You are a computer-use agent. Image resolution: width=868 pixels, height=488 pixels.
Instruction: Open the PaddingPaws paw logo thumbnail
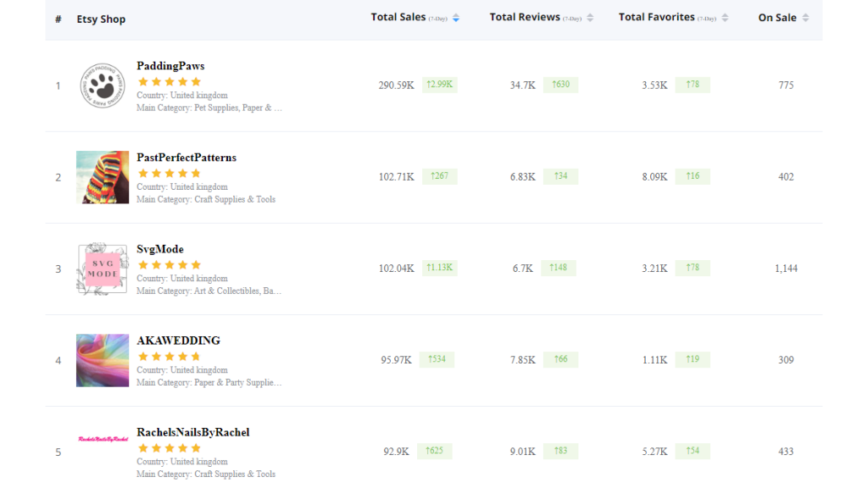pyautogui.click(x=103, y=86)
